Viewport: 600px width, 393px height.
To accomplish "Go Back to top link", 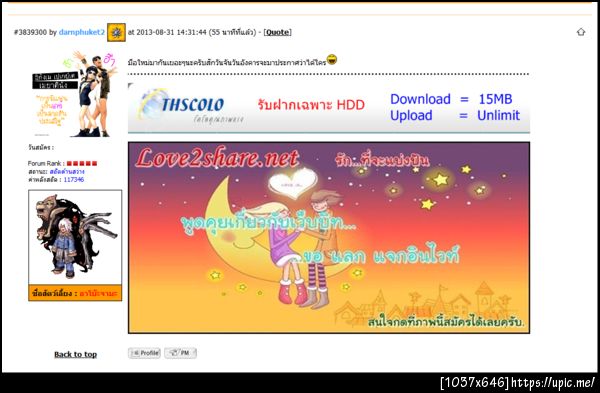I will coord(75,354).
